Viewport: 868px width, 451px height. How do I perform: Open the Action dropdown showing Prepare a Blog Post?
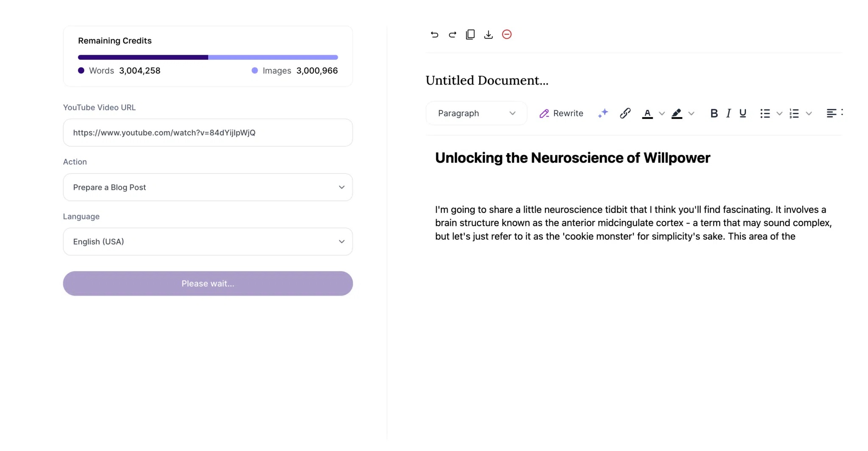(207, 187)
